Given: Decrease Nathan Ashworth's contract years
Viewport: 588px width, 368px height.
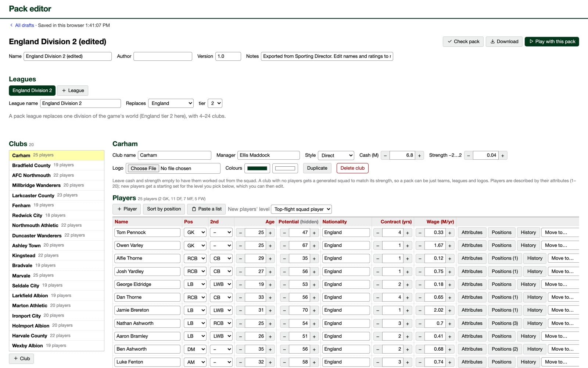Looking at the screenshot, I should pos(378,323).
